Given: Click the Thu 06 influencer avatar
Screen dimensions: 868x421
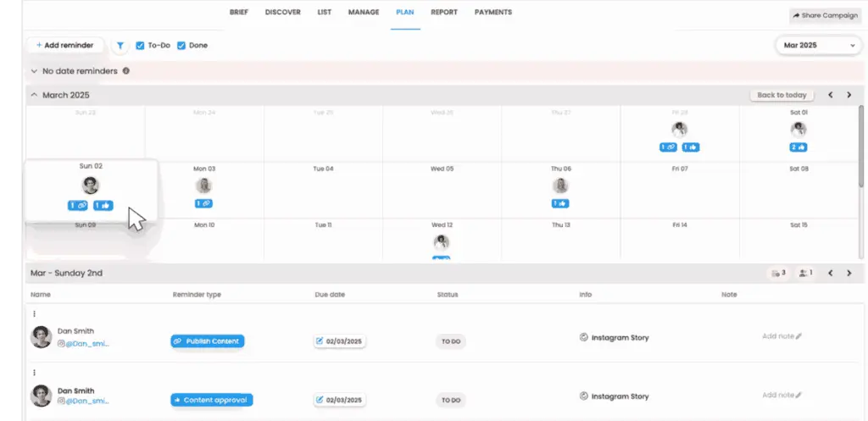Looking at the screenshot, I should click(560, 186).
